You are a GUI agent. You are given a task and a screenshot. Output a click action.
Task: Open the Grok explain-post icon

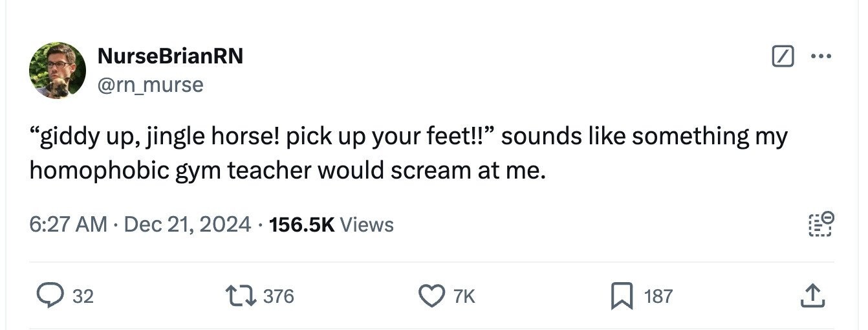click(783, 58)
